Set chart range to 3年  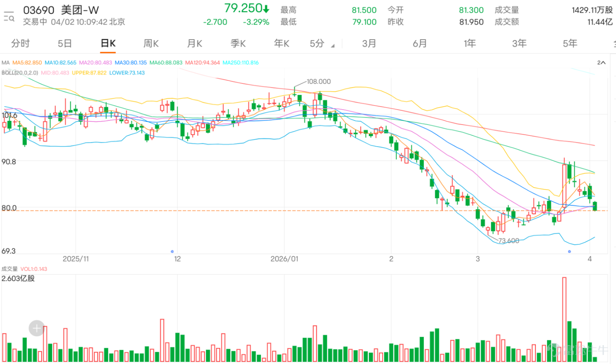click(519, 43)
